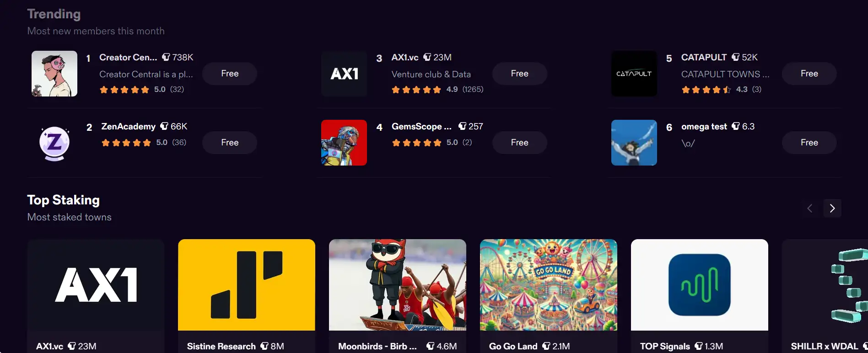Click the ZenAcademy crystal ball logo
The width and height of the screenshot is (868, 353).
pyautogui.click(x=54, y=143)
